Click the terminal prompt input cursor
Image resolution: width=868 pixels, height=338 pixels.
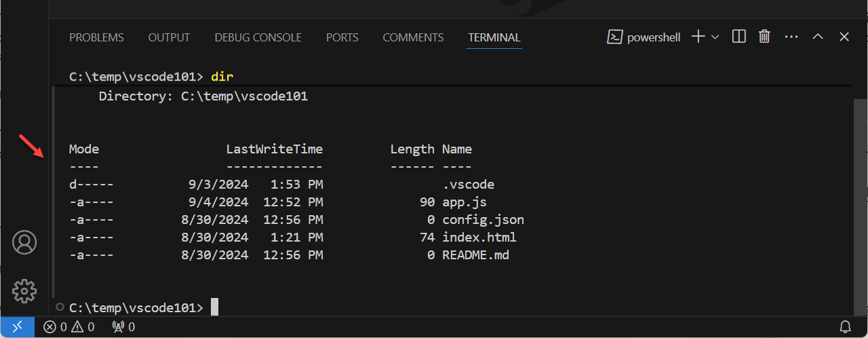coord(214,307)
